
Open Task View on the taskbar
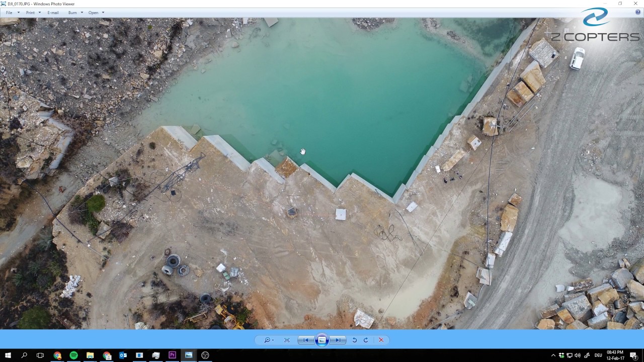(40, 355)
